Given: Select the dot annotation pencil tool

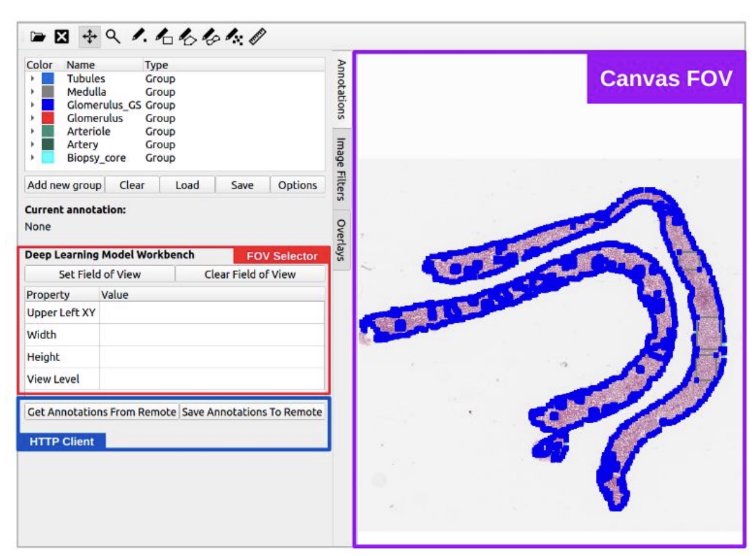Looking at the screenshot, I should [140, 37].
